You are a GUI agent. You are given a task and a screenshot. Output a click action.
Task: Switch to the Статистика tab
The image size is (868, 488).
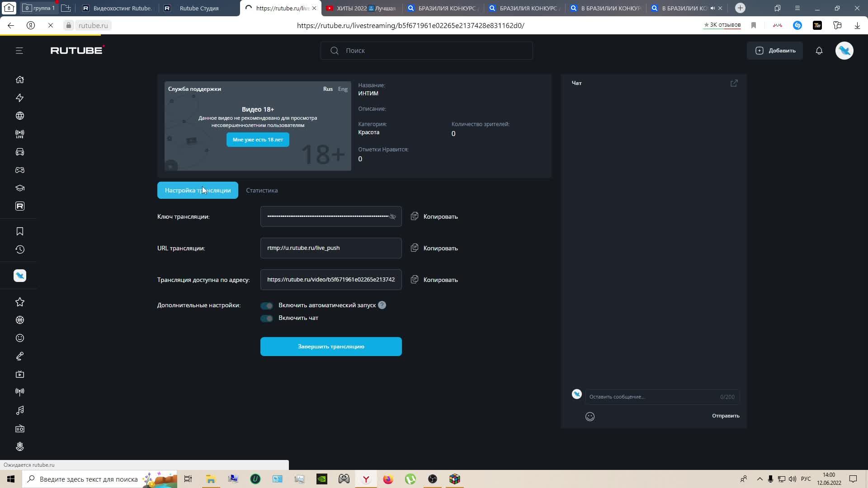(x=262, y=190)
